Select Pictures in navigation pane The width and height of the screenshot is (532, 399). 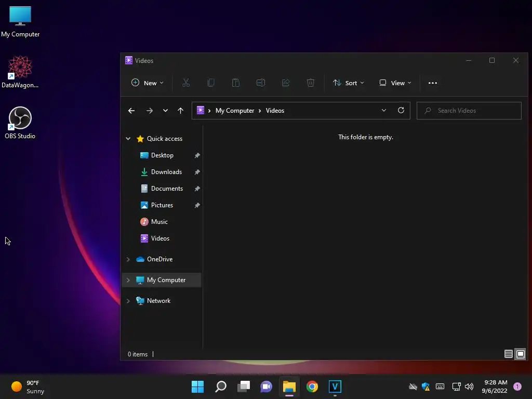coord(162,205)
